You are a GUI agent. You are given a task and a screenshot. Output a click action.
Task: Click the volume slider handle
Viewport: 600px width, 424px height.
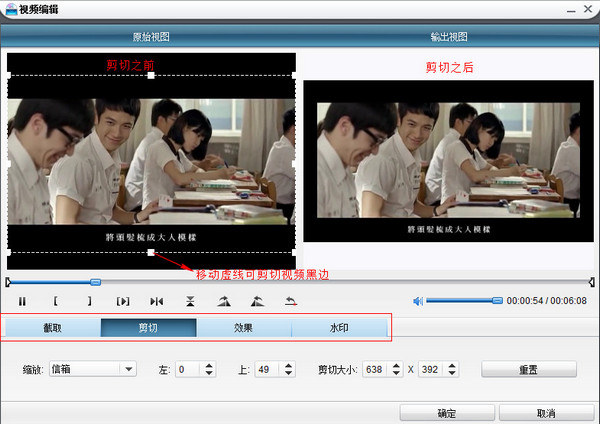(x=497, y=301)
